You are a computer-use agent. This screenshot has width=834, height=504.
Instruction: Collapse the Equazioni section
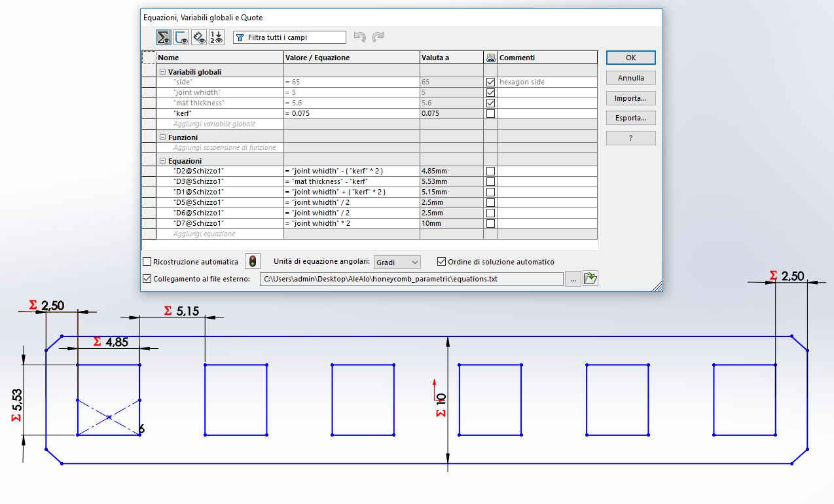click(x=162, y=161)
